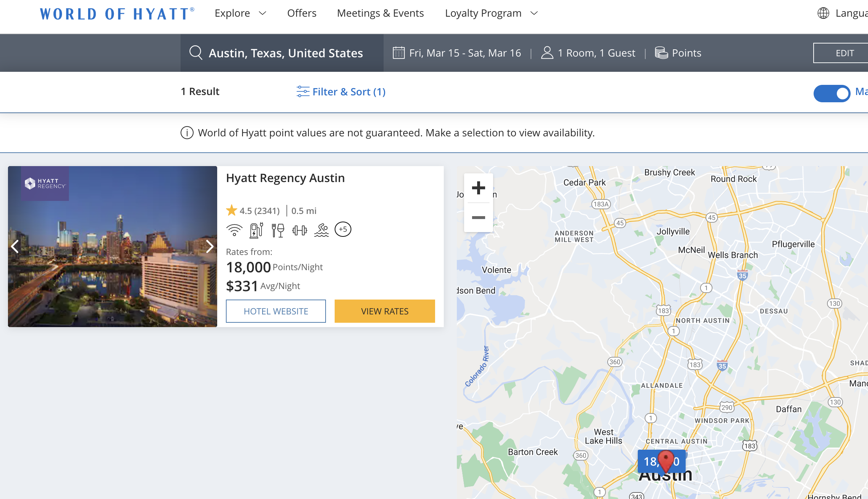This screenshot has width=868, height=499.
Task: Click the VIEW RATES button
Action: click(x=385, y=311)
